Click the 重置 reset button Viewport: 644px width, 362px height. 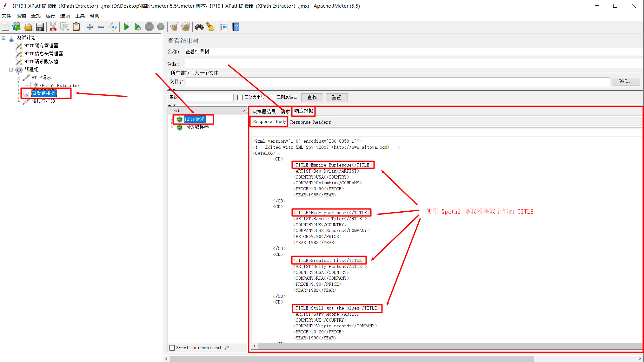[336, 98]
